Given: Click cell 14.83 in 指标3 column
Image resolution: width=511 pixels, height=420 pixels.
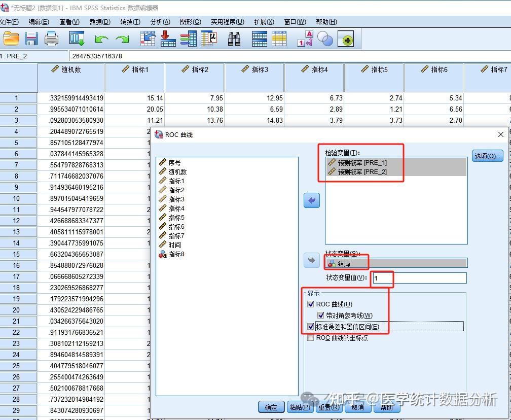Looking at the screenshot, I should (x=254, y=120).
